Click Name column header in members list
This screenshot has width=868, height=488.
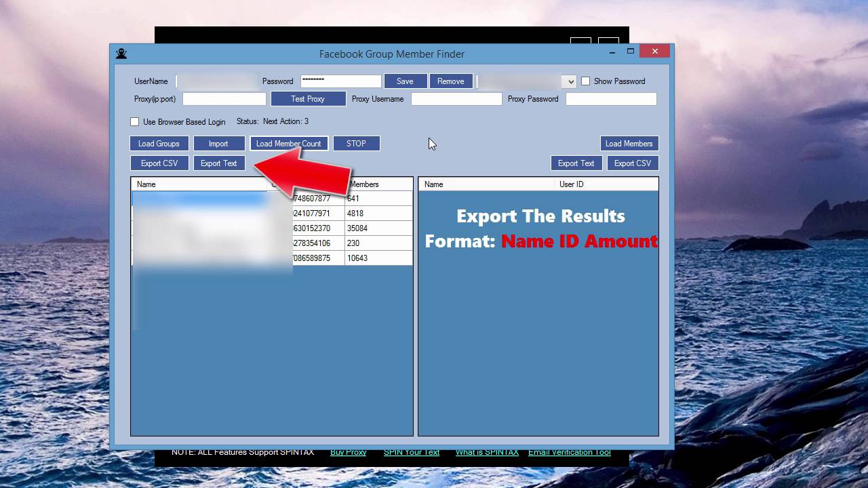click(x=487, y=184)
